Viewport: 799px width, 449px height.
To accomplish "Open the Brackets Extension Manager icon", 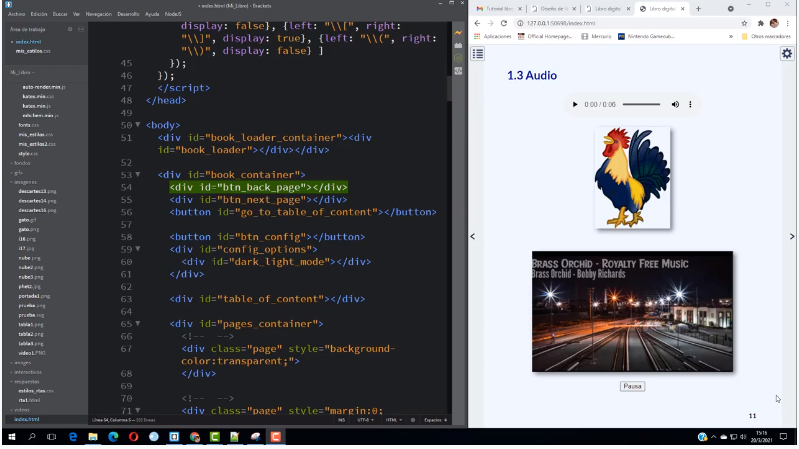I will pos(458,46).
